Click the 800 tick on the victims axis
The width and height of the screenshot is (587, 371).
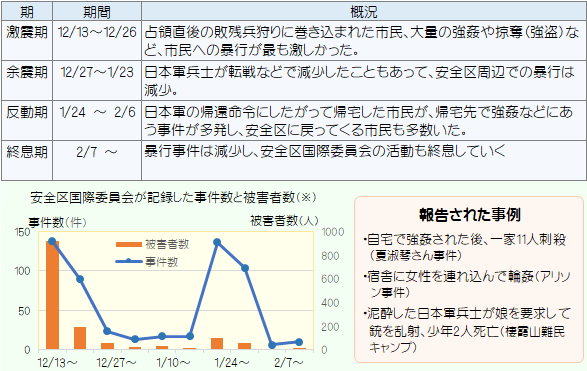click(x=330, y=256)
